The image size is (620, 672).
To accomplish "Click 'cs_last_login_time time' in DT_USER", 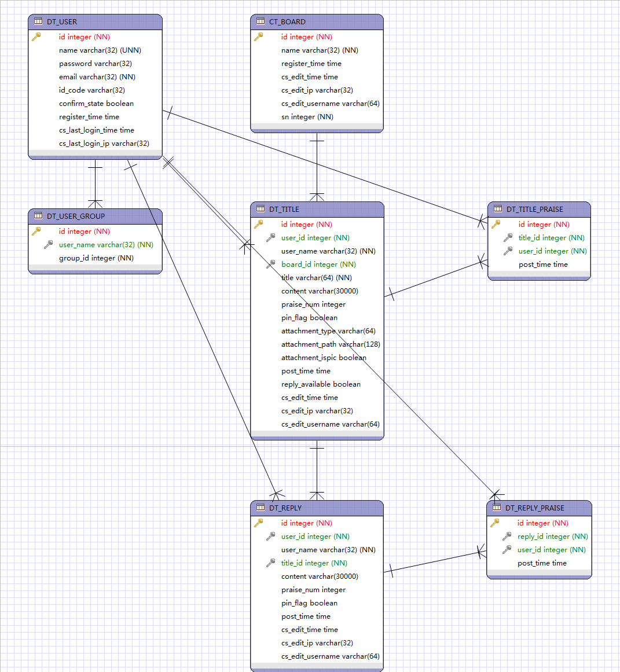I will coord(97,130).
